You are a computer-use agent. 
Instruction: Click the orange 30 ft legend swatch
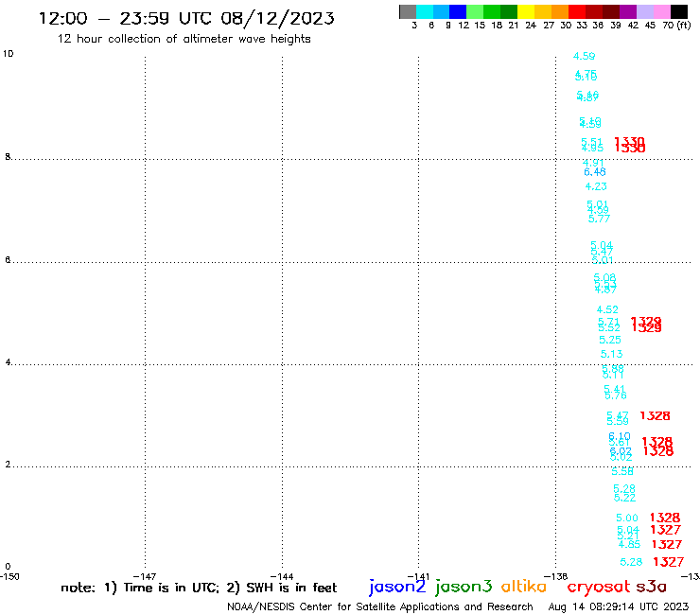[560, 11]
